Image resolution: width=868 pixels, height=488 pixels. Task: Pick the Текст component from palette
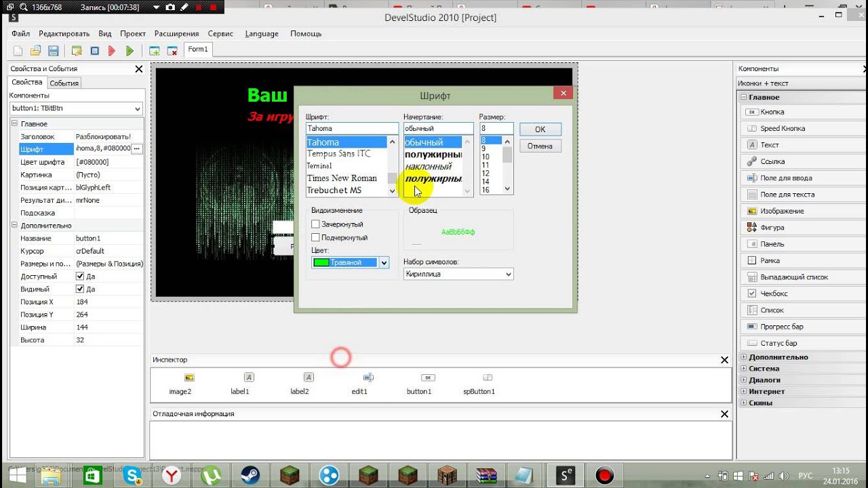click(x=802, y=145)
